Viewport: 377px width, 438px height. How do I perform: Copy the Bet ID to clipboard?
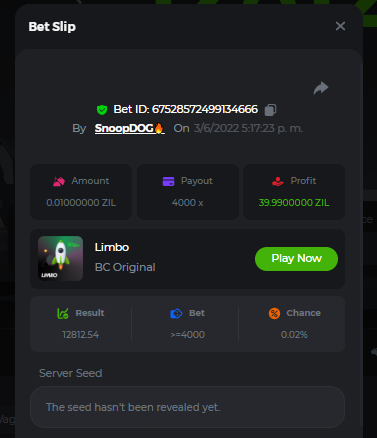pos(270,110)
